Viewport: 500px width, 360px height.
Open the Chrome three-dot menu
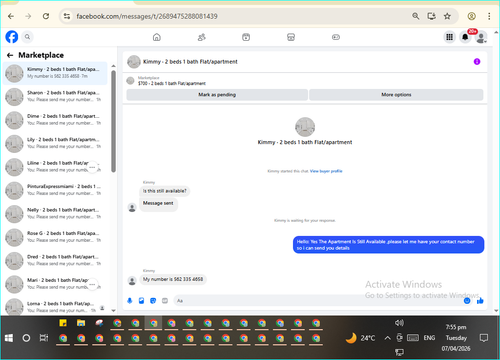click(x=489, y=16)
